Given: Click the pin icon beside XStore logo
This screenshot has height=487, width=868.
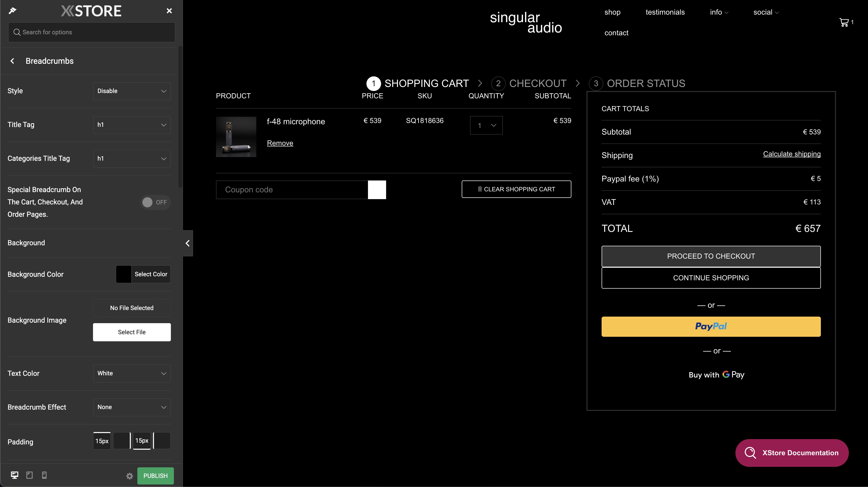Looking at the screenshot, I should click(x=12, y=11).
